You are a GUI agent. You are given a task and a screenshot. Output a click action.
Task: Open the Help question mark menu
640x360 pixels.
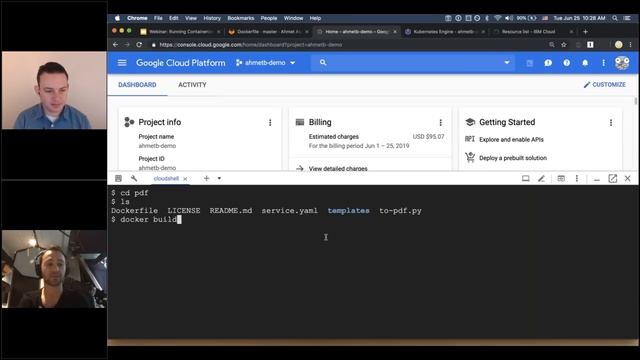coord(567,63)
